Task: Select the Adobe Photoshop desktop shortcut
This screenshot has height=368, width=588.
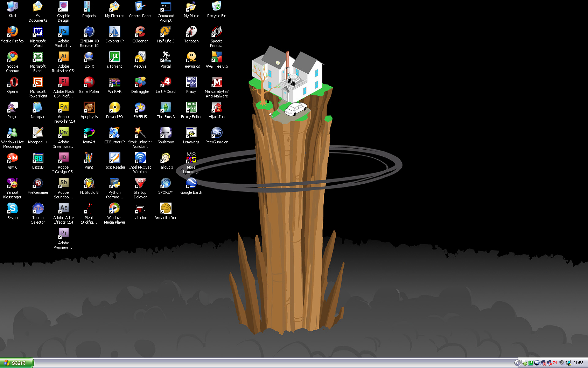Action: [x=64, y=32]
